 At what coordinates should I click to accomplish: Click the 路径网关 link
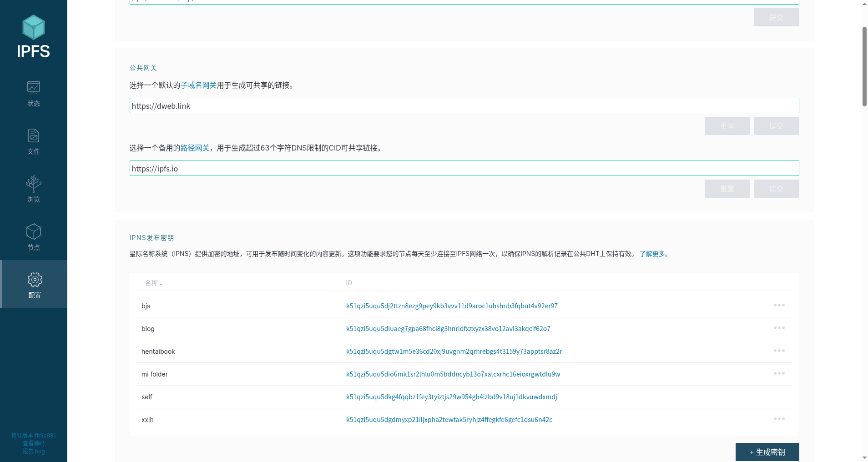[x=195, y=148]
